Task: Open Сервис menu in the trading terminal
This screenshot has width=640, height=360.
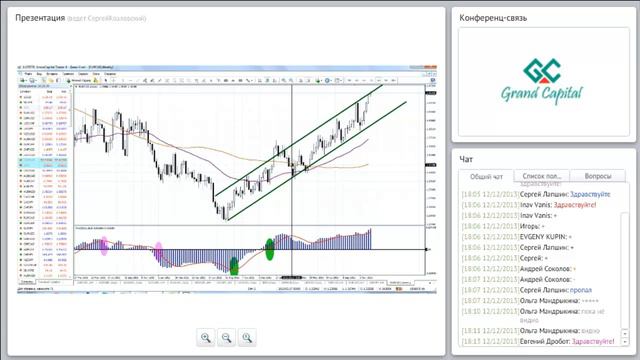Action: click(83, 74)
